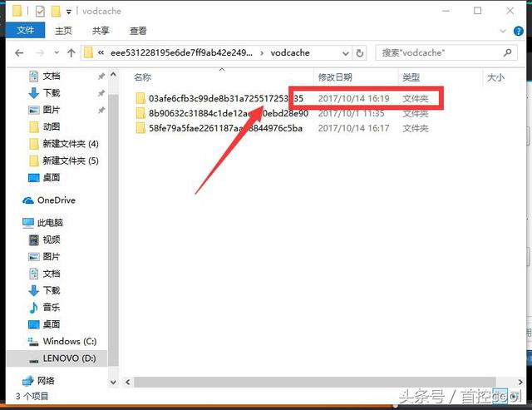
Task: Click the back navigation arrow
Action: coord(20,52)
